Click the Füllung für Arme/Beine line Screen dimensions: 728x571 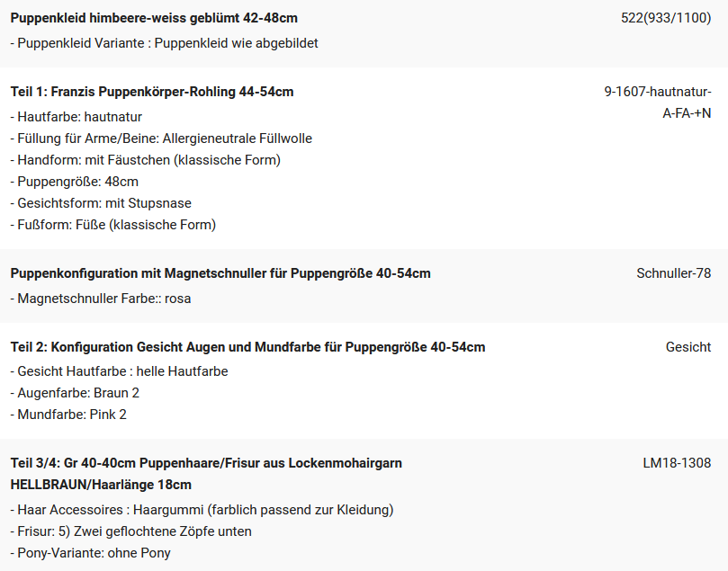coord(161,138)
